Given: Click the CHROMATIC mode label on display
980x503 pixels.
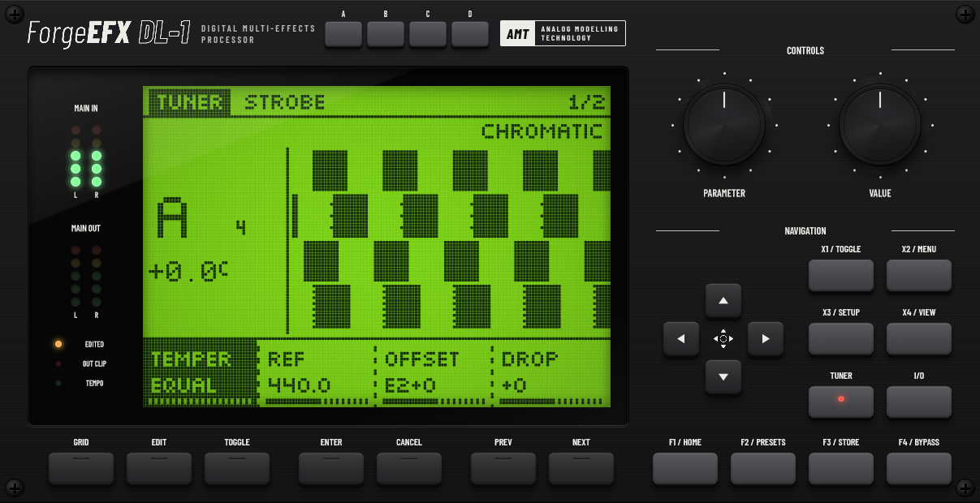Looking at the screenshot, I should point(542,131).
